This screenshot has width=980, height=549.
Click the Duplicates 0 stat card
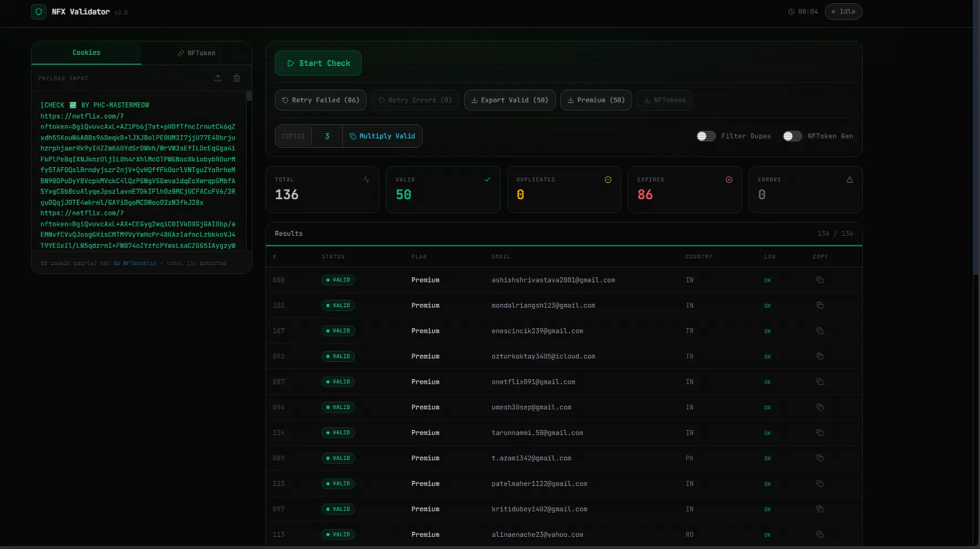pyautogui.click(x=564, y=189)
